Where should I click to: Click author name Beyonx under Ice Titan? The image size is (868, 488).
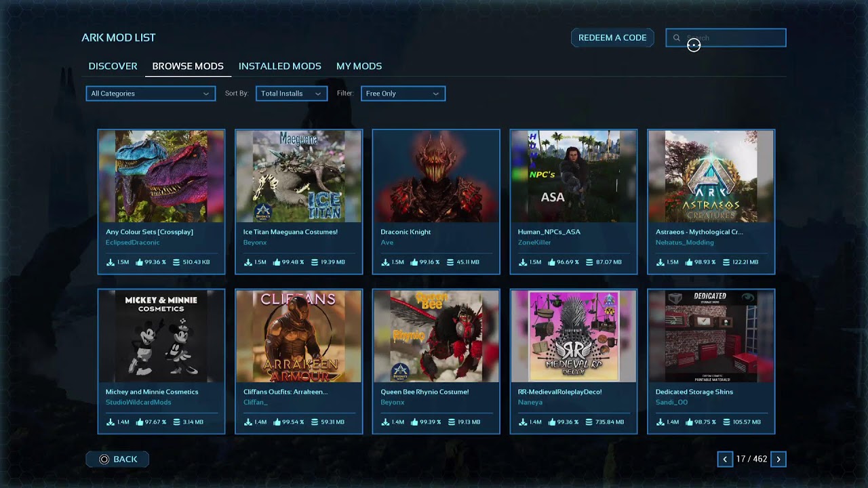coord(255,243)
